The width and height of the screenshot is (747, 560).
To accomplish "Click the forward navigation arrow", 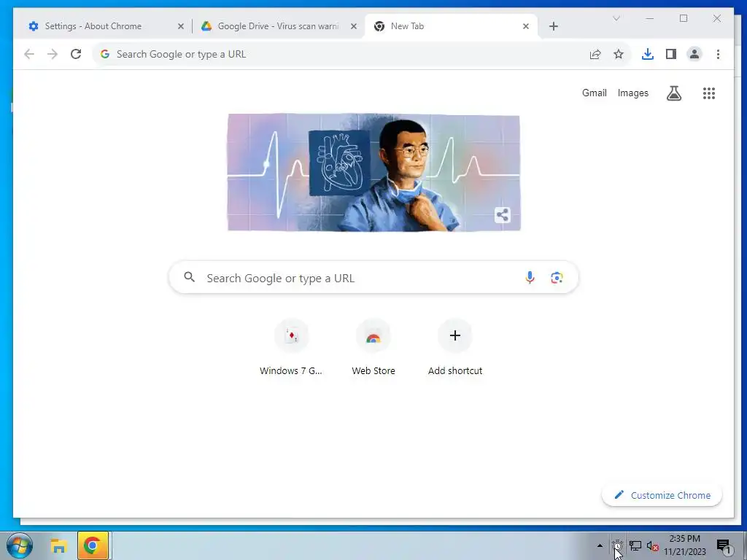I will 53,54.
